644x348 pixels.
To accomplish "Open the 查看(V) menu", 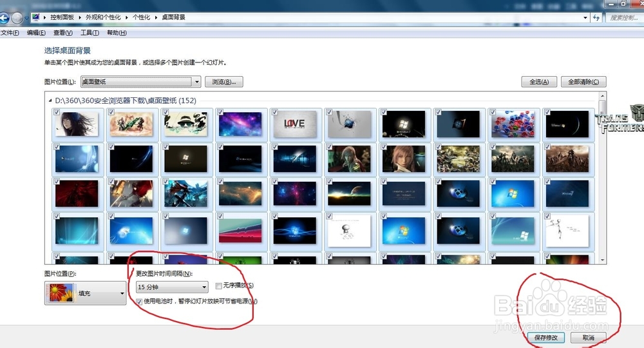I will (63, 33).
